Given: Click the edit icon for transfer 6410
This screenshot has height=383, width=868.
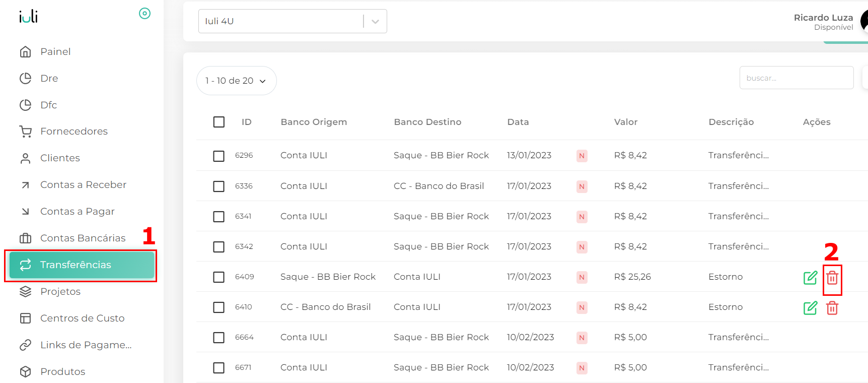Looking at the screenshot, I should [x=810, y=308].
